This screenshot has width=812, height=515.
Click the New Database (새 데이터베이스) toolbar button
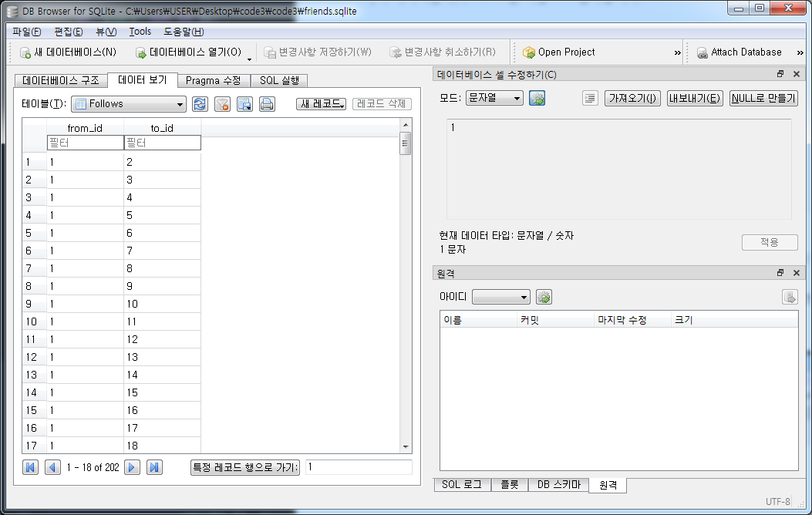[x=68, y=52]
